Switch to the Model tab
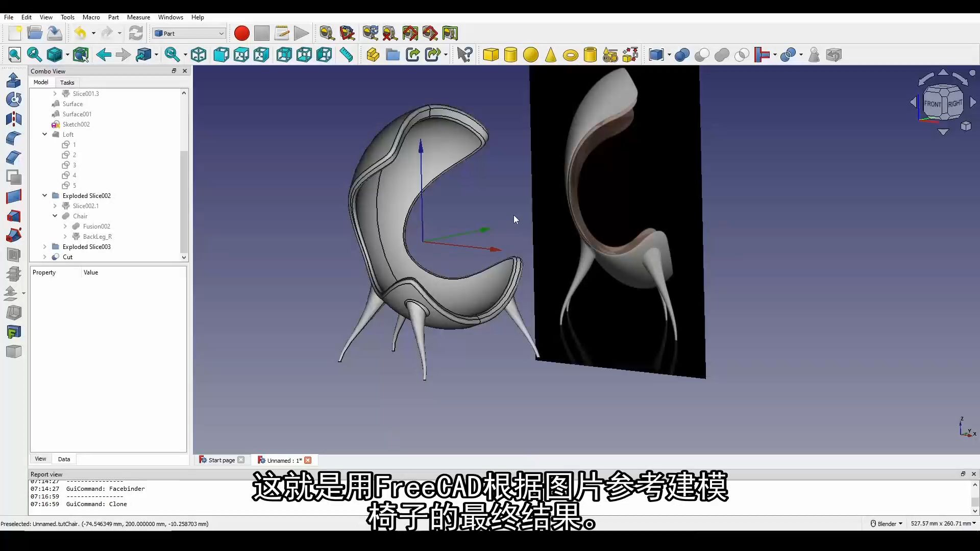Viewport: 980px width, 551px height. [40, 82]
